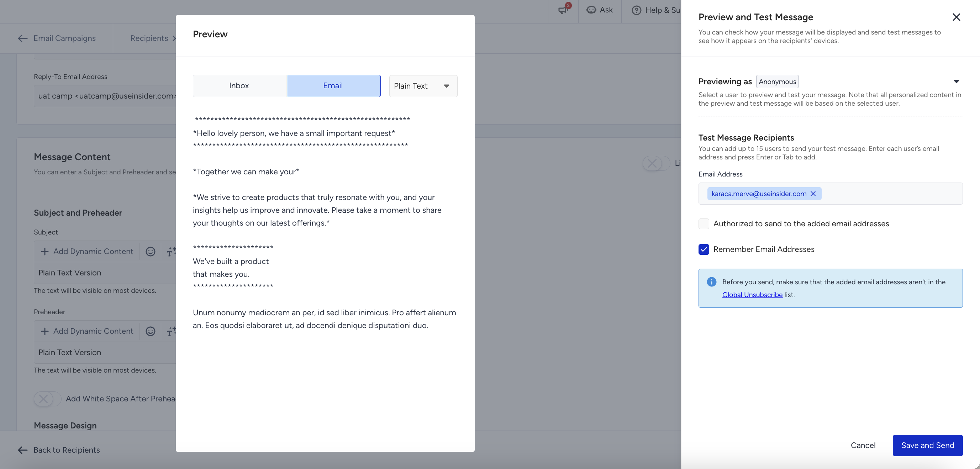Click 'Hello lovely person' preview line
This screenshot has width=980, height=469.
(x=294, y=133)
